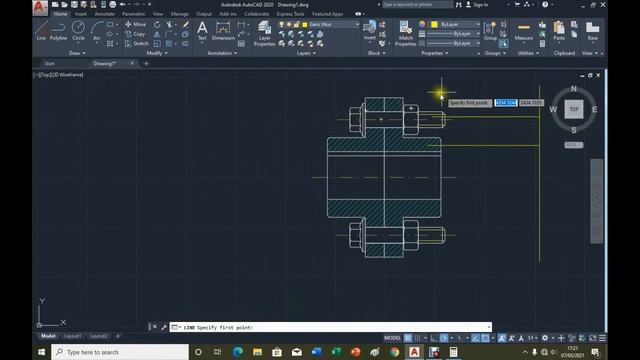
Task: Select the Text annotation tool
Action: point(202,31)
